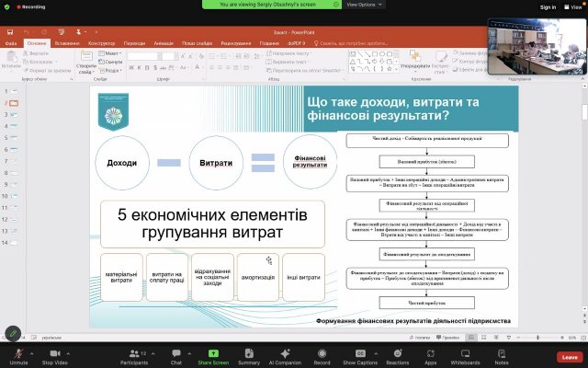Viewport: 588px width, 368px height.
Task: Start recording with Record button
Action: tap(322, 354)
